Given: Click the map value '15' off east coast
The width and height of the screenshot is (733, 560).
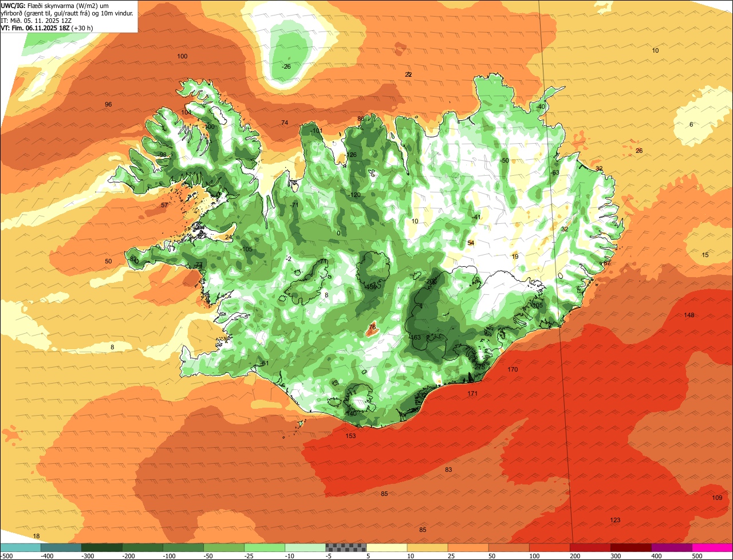Looking at the screenshot, I should (x=705, y=255).
